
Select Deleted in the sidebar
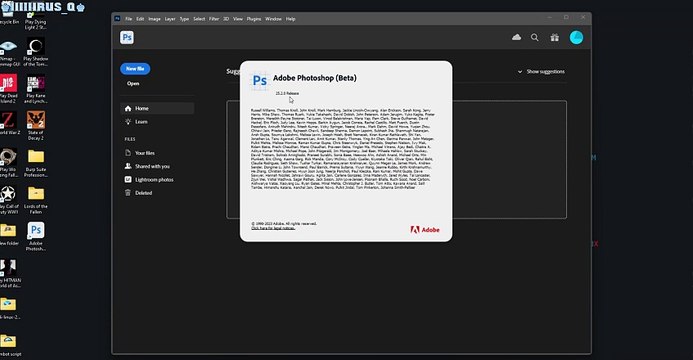click(x=144, y=193)
